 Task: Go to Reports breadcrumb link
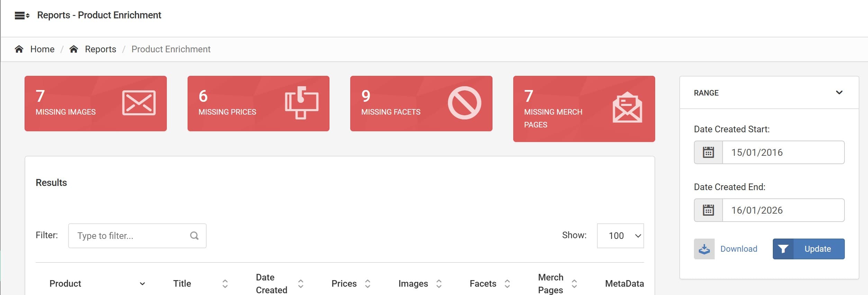100,49
